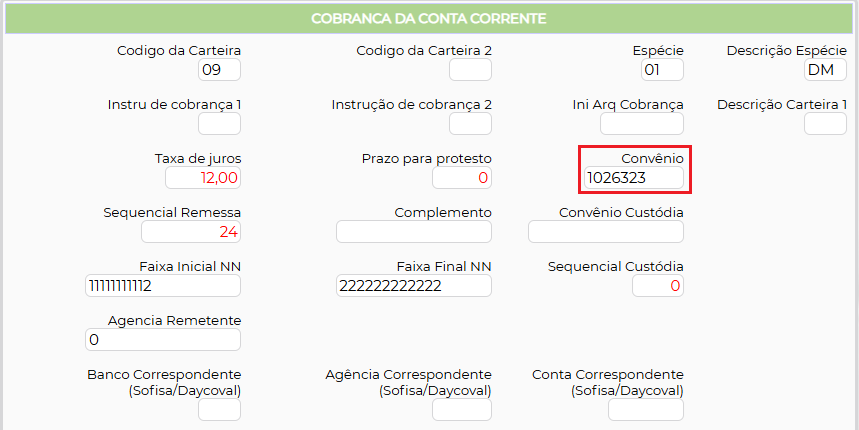
Task: Click the Descrição Espécie field
Action: coord(825,70)
